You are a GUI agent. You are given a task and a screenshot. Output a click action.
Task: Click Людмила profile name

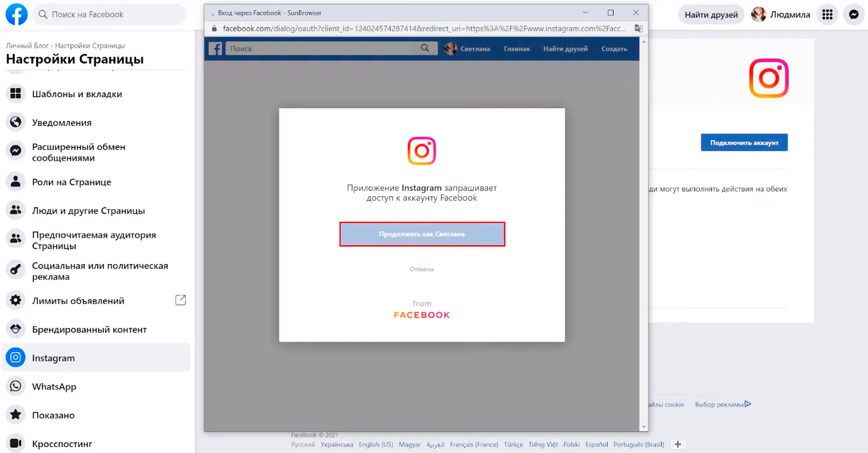[x=790, y=15]
